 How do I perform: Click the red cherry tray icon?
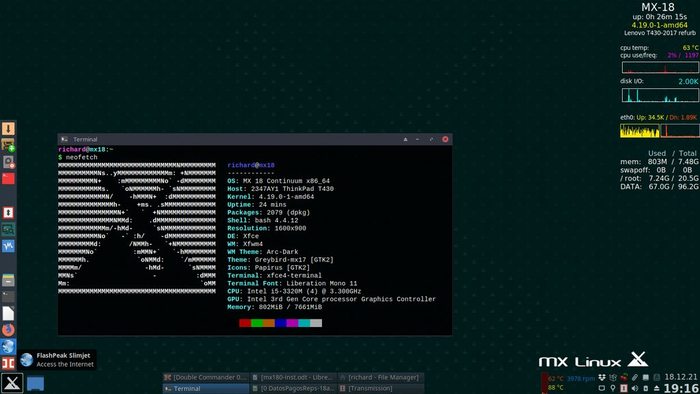(x=624, y=377)
